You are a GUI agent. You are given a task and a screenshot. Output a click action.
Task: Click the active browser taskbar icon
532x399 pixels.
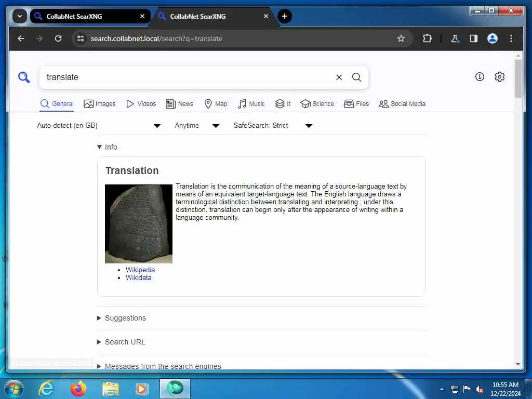175,389
